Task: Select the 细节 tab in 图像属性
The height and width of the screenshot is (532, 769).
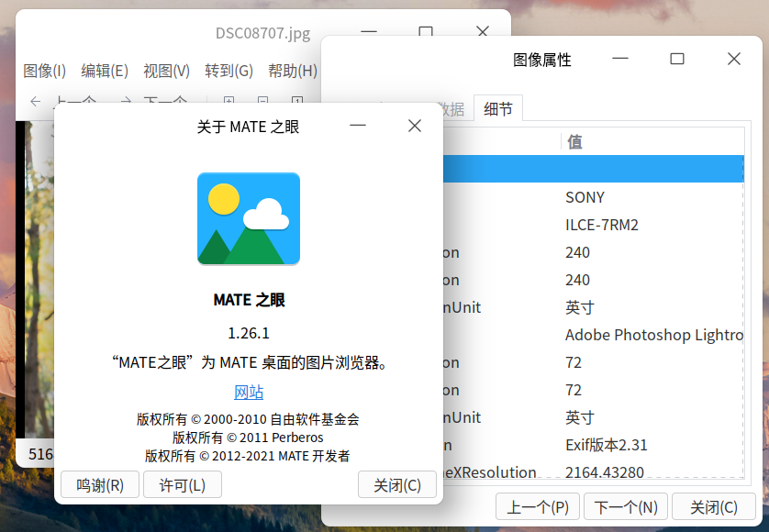Action: click(x=498, y=108)
